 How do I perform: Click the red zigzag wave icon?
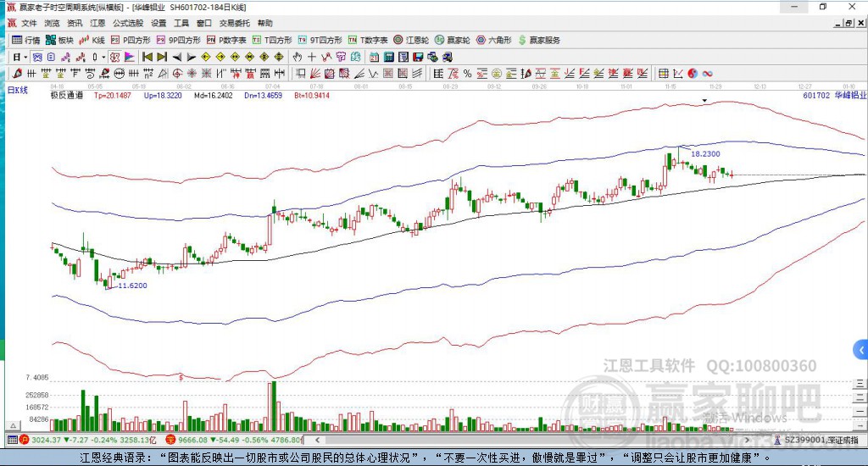click(x=326, y=57)
